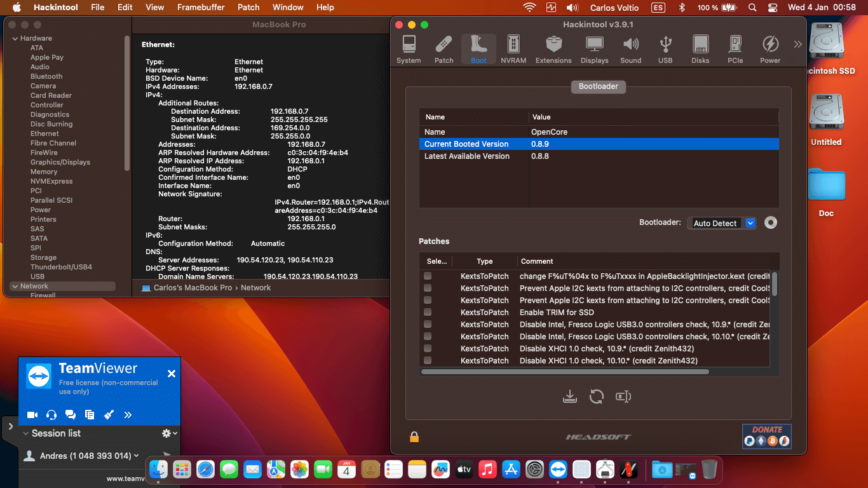This screenshot has height=488, width=868.
Task: Check the first Prevent Apple I2C kexts checkbox
Action: (428, 288)
